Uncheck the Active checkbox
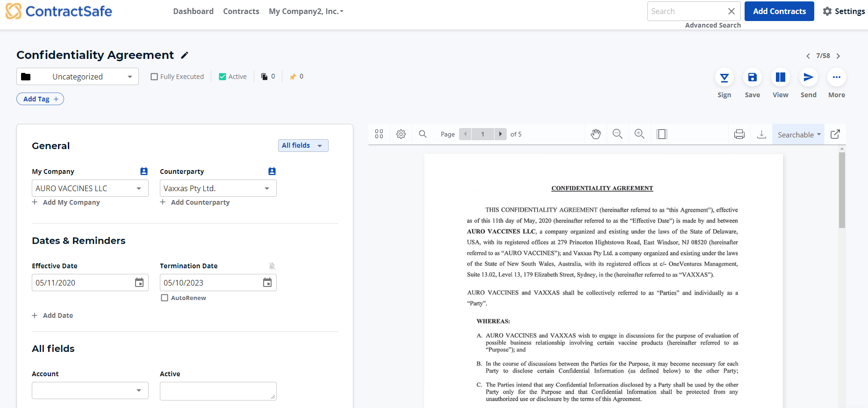This screenshot has width=868, height=408. click(222, 77)
